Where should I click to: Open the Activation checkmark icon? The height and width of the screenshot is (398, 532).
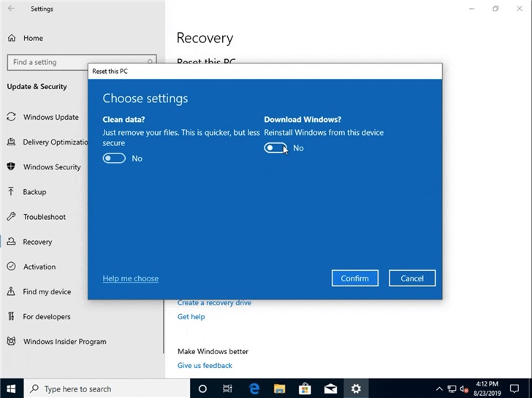(x=12, y=267)
